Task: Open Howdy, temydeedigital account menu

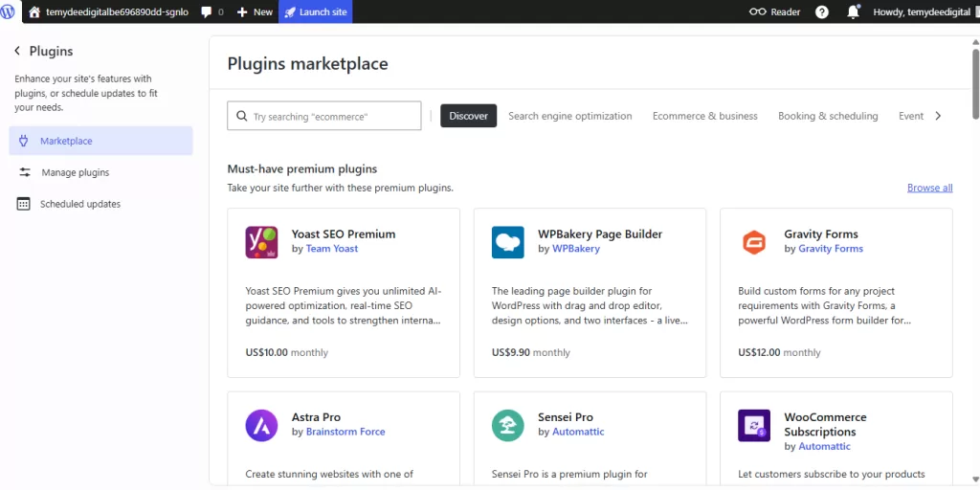Action: (x=925, y=11)
